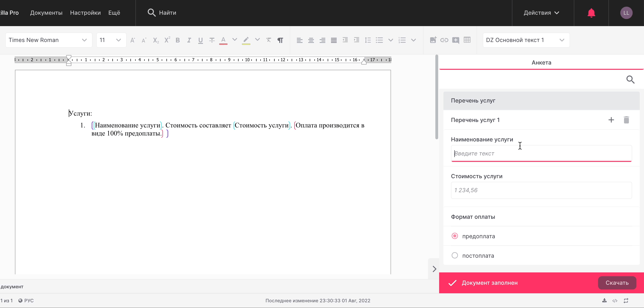Open code view icon in status bar
644x308 pixels.
[x=615, y=300]
